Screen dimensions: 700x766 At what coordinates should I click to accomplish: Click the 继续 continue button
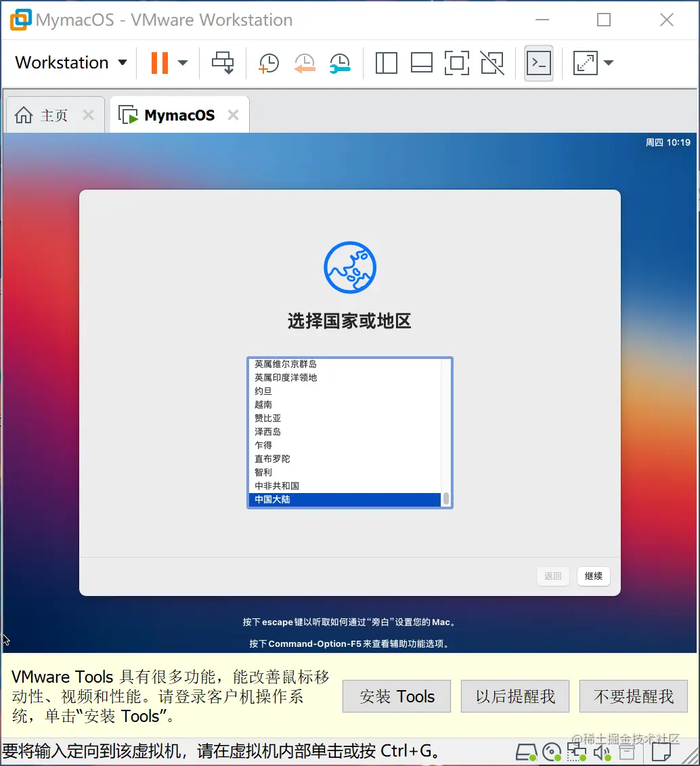tap(594, 576)
